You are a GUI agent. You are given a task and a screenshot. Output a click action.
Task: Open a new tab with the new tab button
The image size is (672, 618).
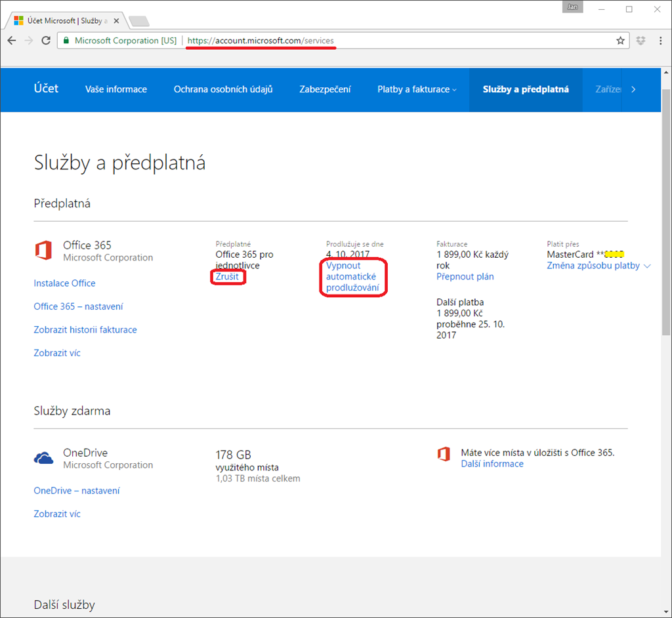tap(139, 20)
